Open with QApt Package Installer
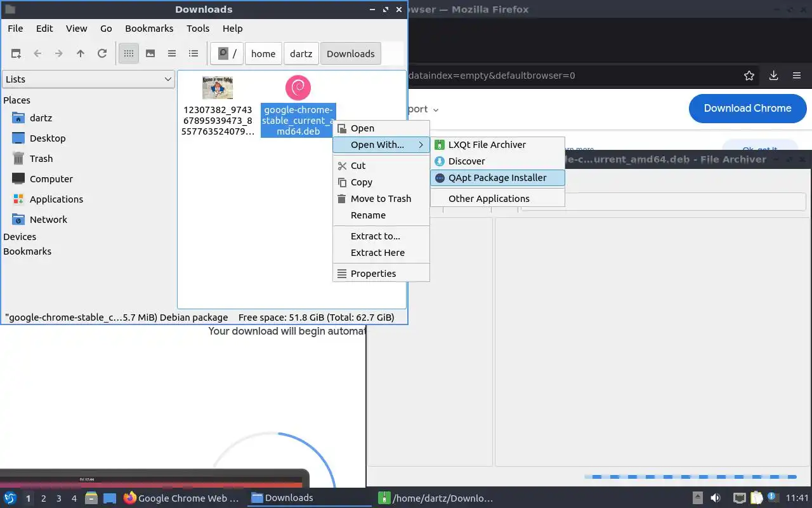 click(497, 178)
